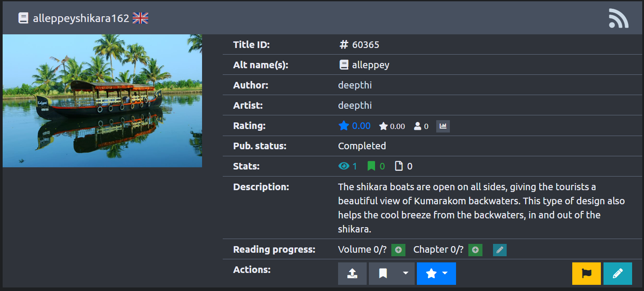Click the bookmark follow button
The height and width of the screenshot is (291, 644).
tap(383, 274)
